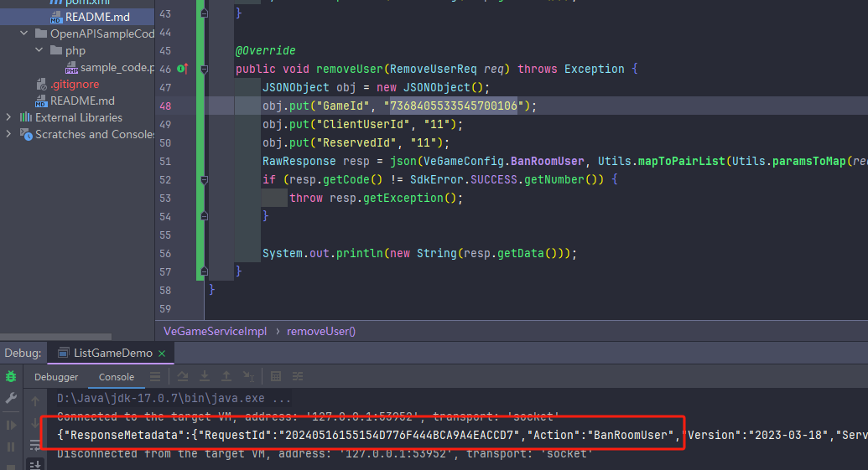Click the Resume Program icon

pos(11,426)
